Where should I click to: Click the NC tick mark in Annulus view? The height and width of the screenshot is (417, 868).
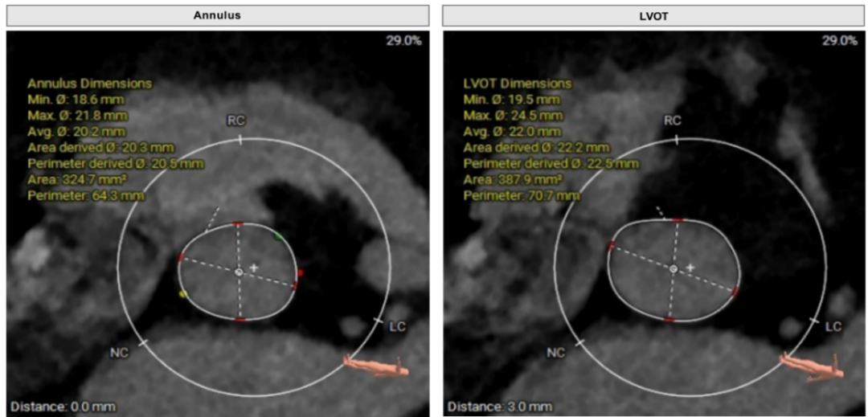(143, 342)
